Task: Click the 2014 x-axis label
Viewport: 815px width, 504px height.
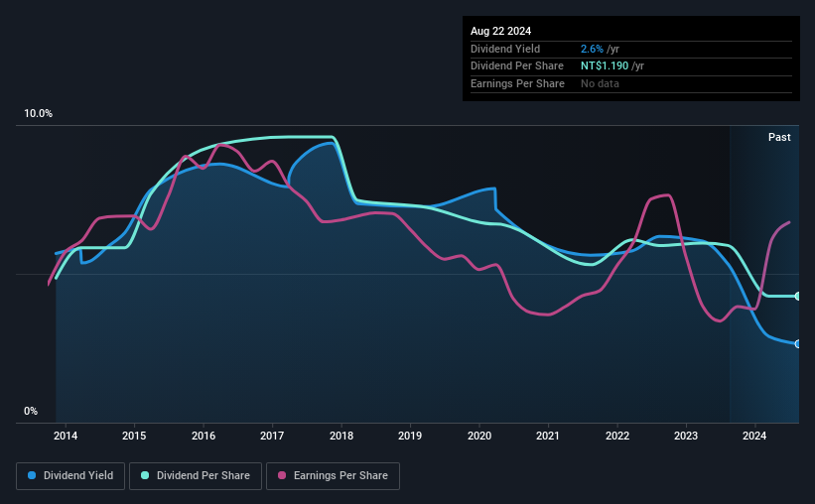Action: coord(66,436)
